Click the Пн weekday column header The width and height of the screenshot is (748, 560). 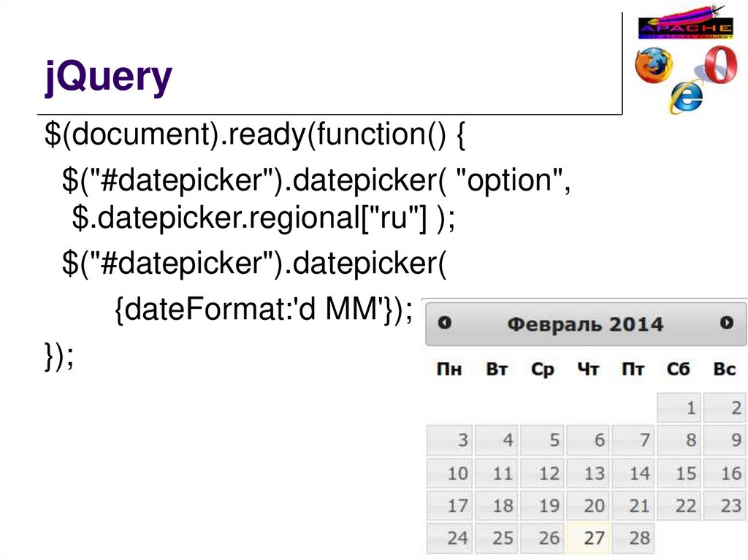point(449,369)
